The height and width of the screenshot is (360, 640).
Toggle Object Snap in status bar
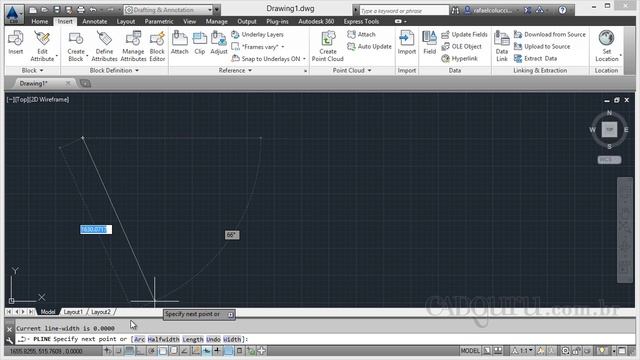tap(162, 351)
